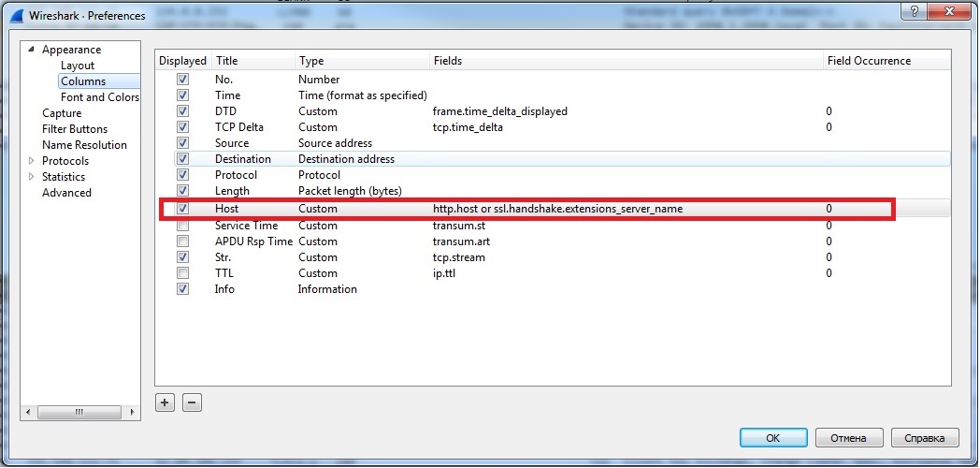The image size is (980, 468).
Task: Click the tcp.time_delta field cell
Action: [468, 127]
